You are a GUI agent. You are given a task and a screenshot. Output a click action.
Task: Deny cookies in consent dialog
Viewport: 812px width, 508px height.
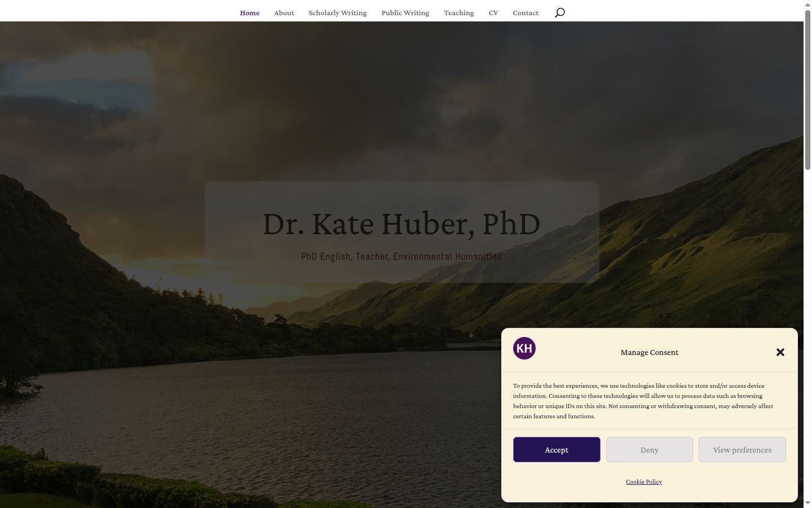(650, 450)
